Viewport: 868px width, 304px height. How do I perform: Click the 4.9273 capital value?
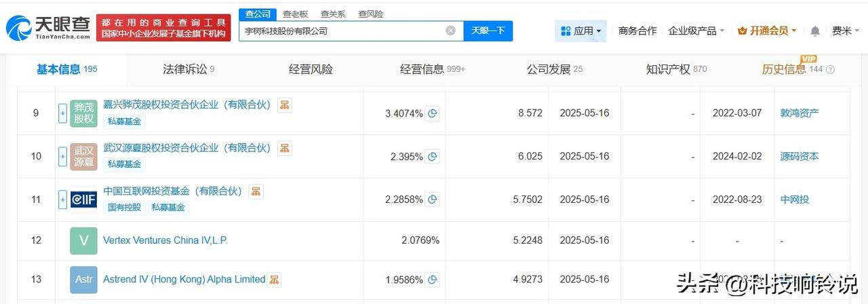coord(526,280)
